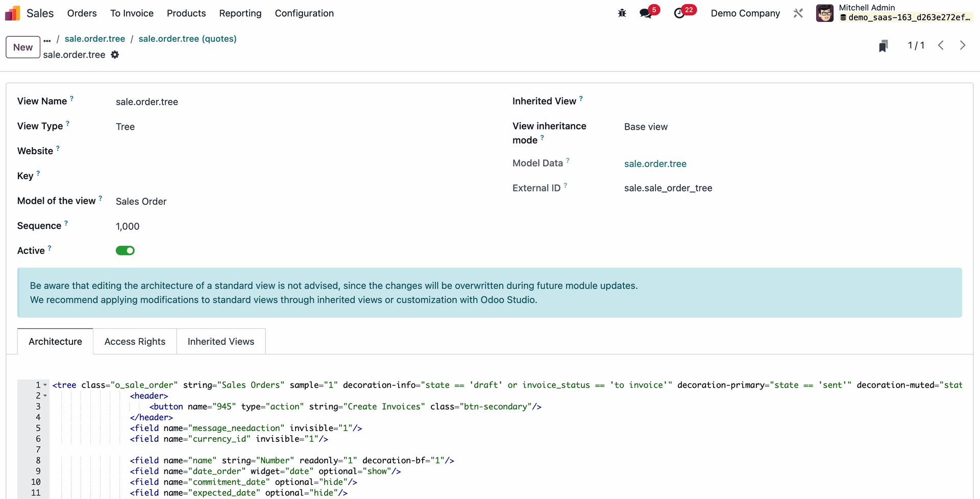Open the To Invoice menu
The height and width of the screenshot is (499, 980).
(132, 13)
